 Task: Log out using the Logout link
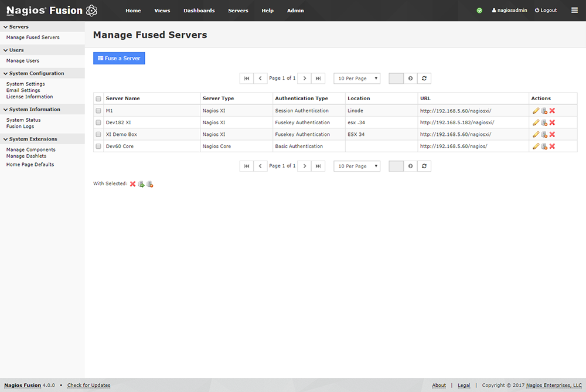point(546,11)
